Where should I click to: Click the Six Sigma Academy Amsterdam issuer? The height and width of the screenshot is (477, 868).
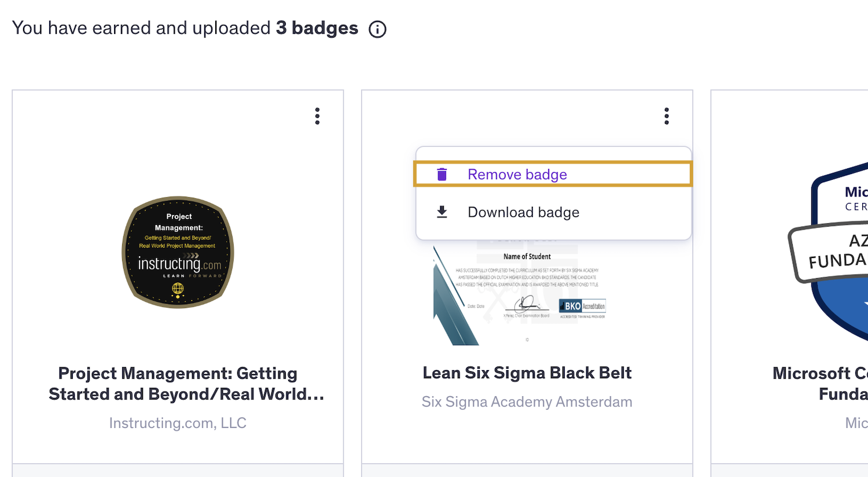[x=527, y=402]
